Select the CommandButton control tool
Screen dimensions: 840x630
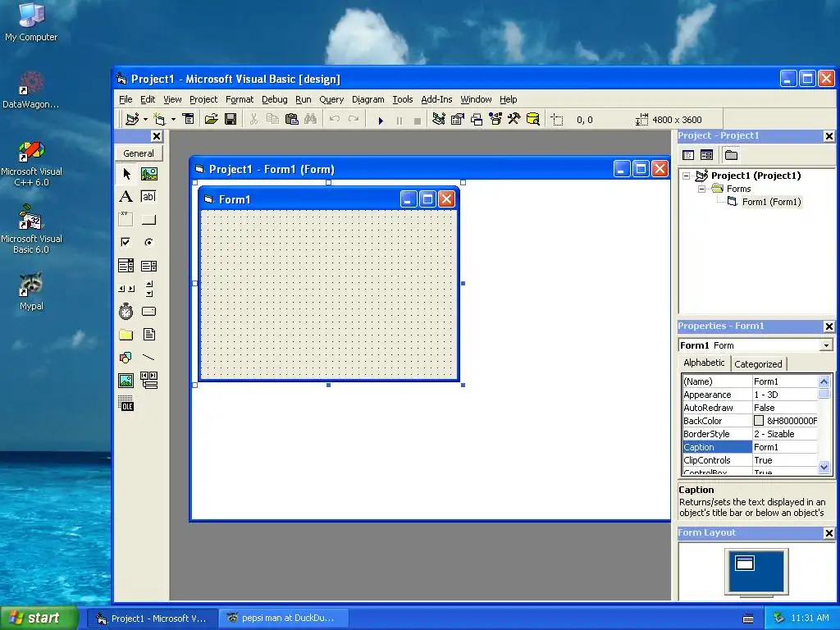pos(149,220)
